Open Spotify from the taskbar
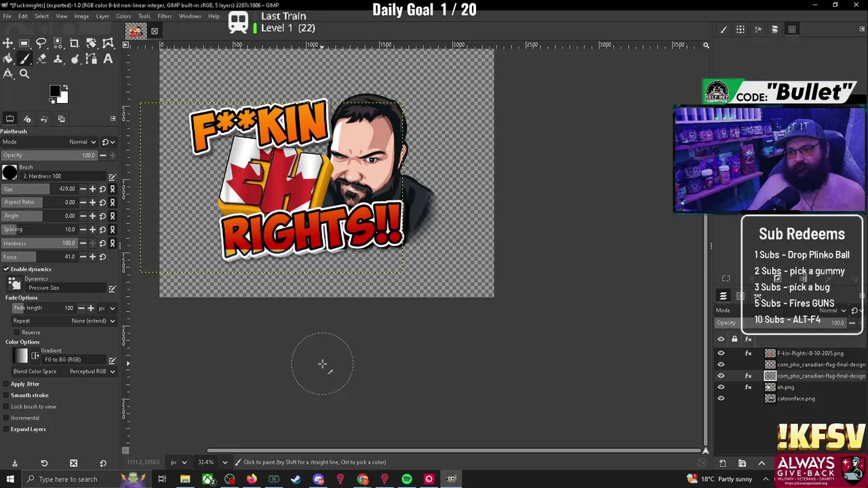 (x=406, y=479)
